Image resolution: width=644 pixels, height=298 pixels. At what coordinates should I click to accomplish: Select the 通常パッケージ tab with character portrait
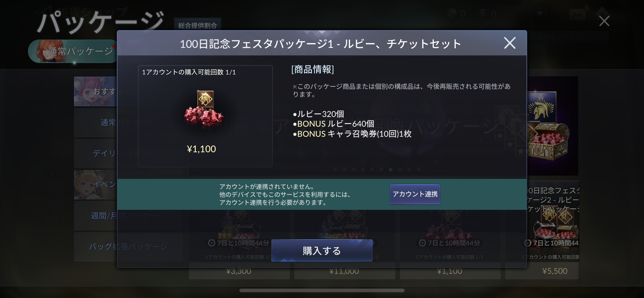[x=73, y=51]
